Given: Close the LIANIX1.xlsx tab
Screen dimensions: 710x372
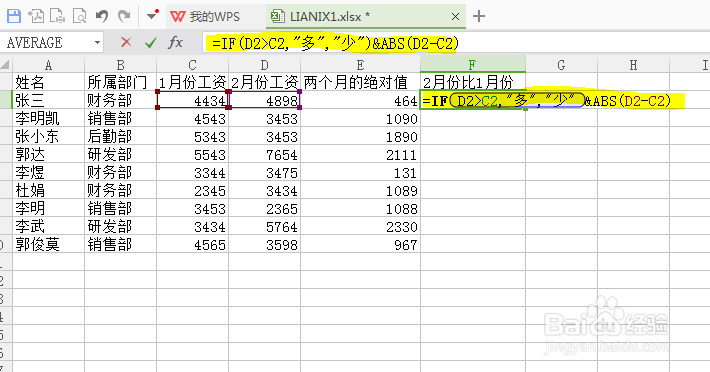Looking at the screenshot, I should click(456, 17).
